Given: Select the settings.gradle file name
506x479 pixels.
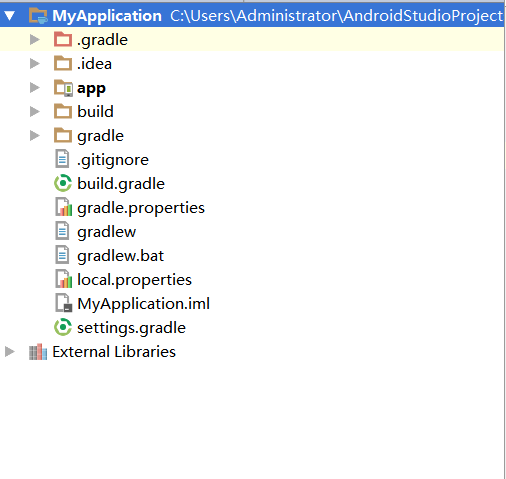Looking at the screenshot, I should [131, 328].
